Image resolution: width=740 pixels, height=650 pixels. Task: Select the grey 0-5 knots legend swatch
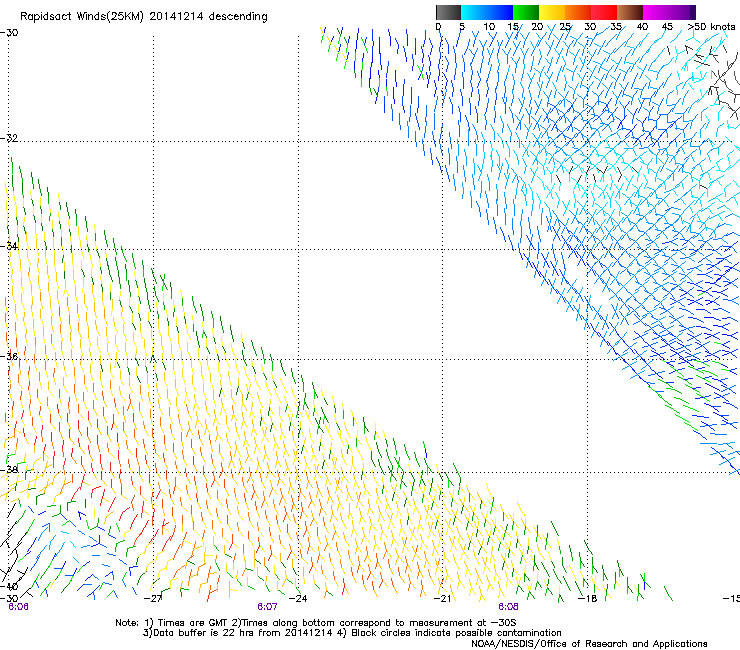coord(449,12)
